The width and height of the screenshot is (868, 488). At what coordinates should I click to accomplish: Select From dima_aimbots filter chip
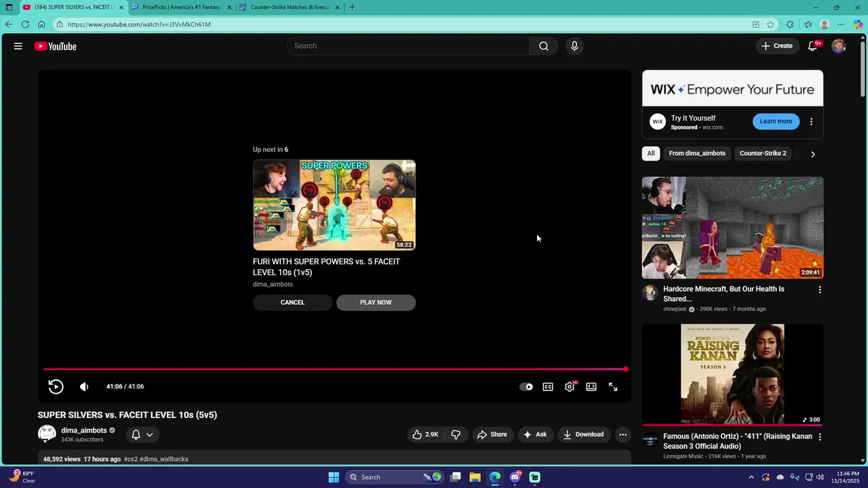[x=697, y=153]
